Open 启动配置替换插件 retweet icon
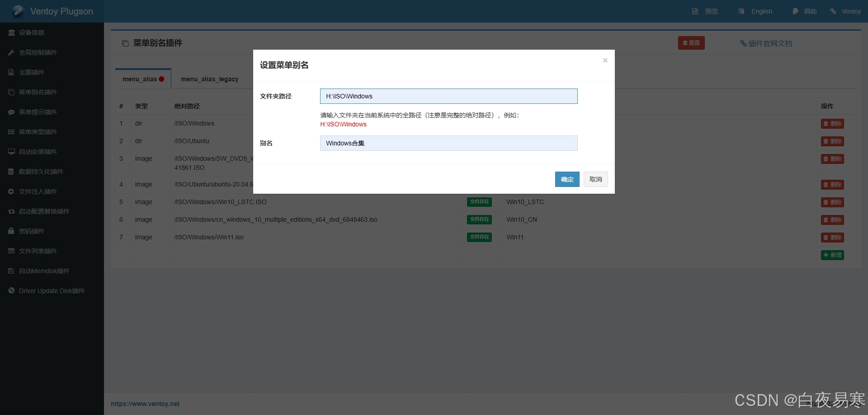868x415 pixels. pyautogui.click(x=11, y=211)
